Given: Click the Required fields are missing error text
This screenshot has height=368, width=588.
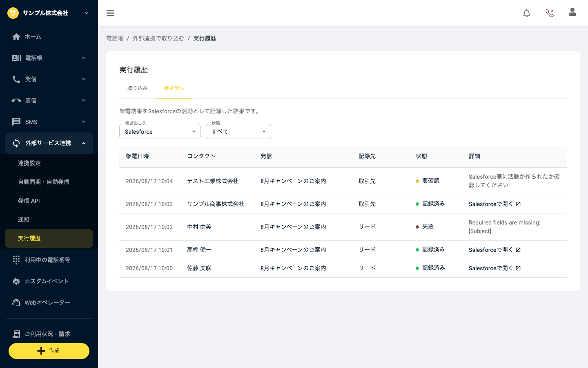Looking at the screenshot, I should (x=505, y=227).
